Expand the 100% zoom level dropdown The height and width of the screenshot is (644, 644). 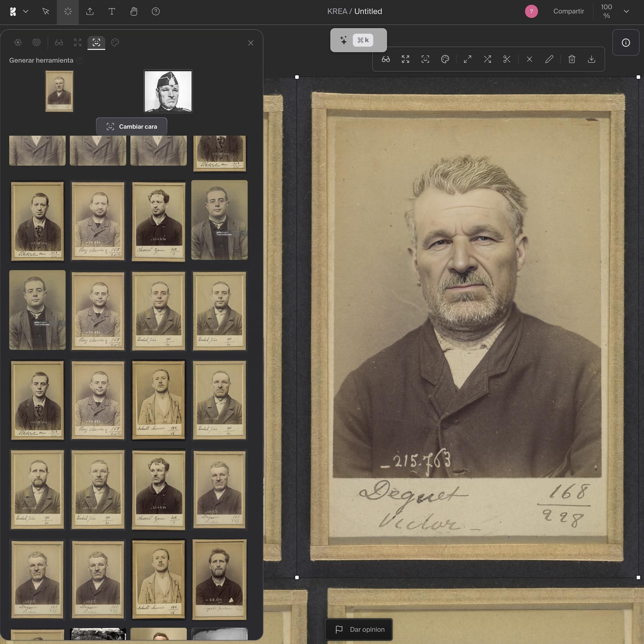coord(626,11)
